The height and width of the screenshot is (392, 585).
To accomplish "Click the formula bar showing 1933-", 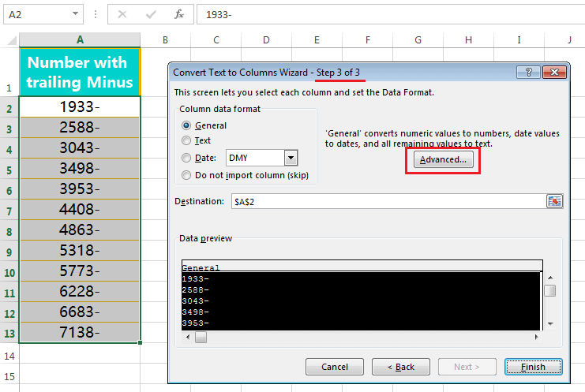I will tap(390, 14).
